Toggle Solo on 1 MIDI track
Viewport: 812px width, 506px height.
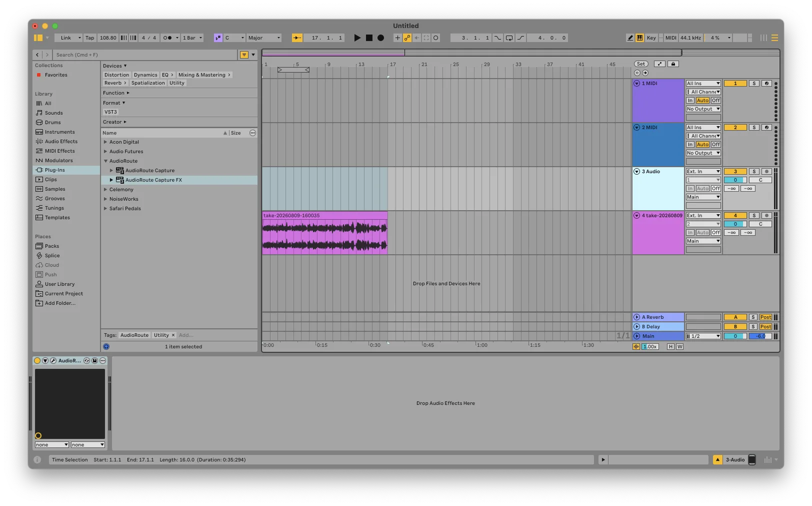pyautogui.click(x=754, y=84)
